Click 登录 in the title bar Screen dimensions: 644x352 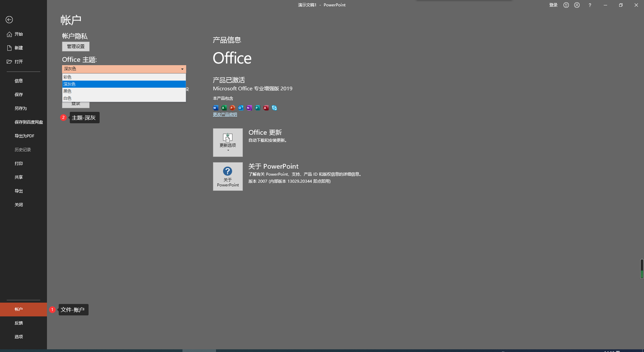coord(553,5)
